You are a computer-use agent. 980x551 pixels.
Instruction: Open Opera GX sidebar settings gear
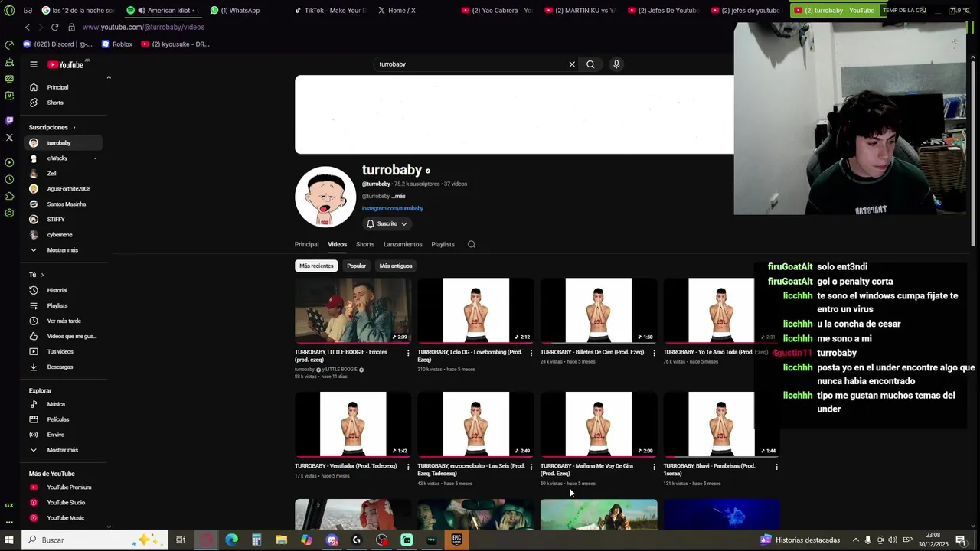point(9,213)
